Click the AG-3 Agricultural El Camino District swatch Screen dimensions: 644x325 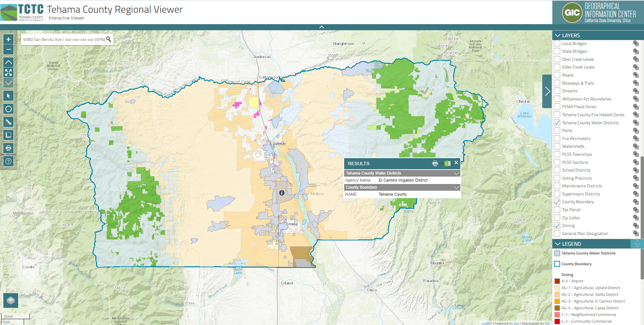click(558, 301)
